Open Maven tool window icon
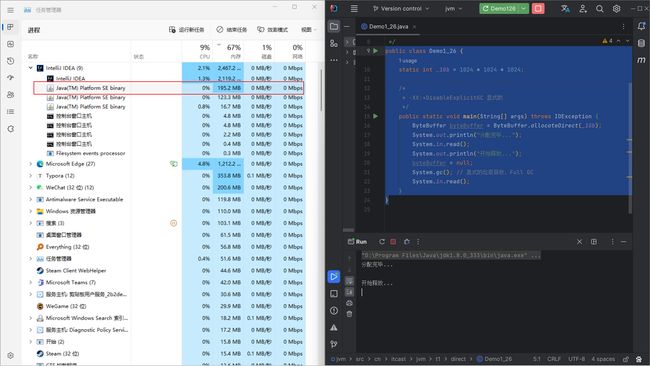Image resolution: width=650 pixels, height=366 pixels. [641, 60]
